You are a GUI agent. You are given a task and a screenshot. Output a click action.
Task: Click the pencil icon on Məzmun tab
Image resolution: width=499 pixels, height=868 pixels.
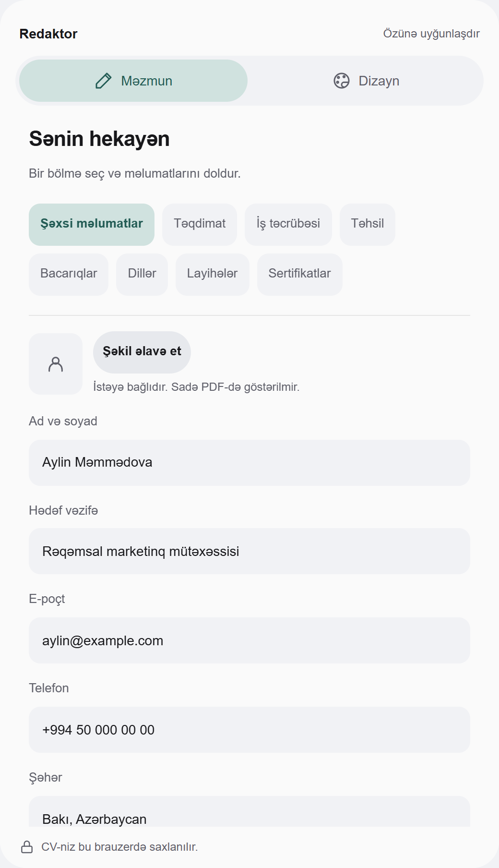point(103,81)
